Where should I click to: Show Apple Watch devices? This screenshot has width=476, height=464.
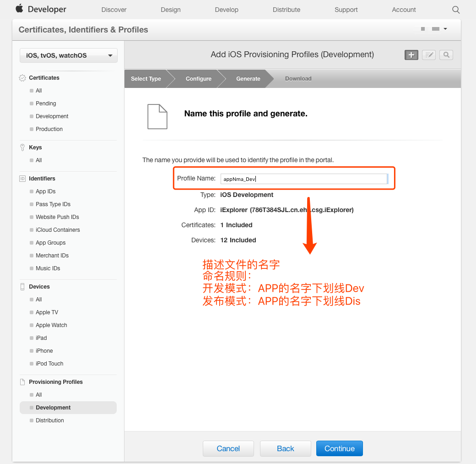pos(51,325)
